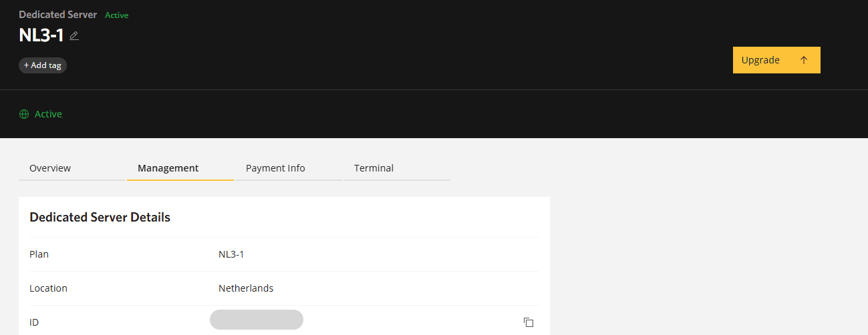The image size is (868, 335).
Task: Click the Dedicated Server Details heading
Action: (x=100, y=217)
